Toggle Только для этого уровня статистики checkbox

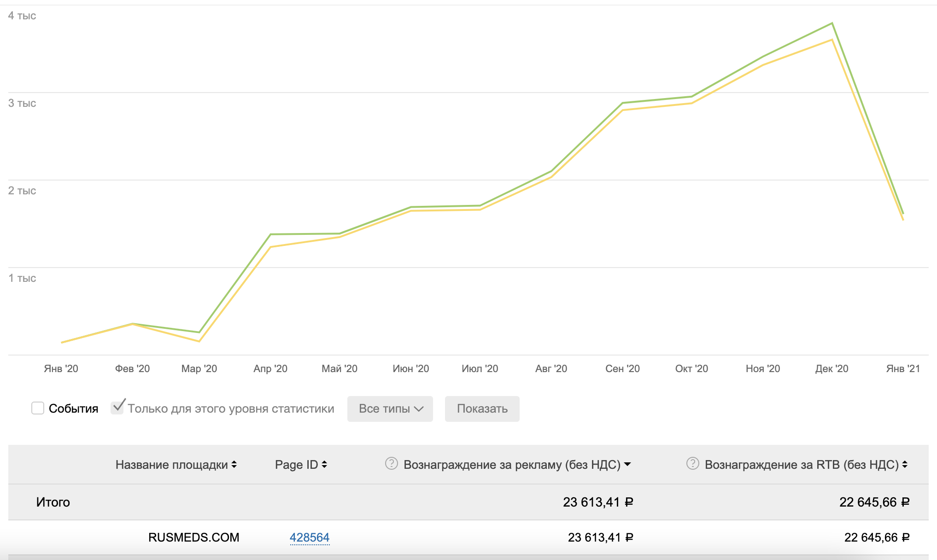point(117,408)
